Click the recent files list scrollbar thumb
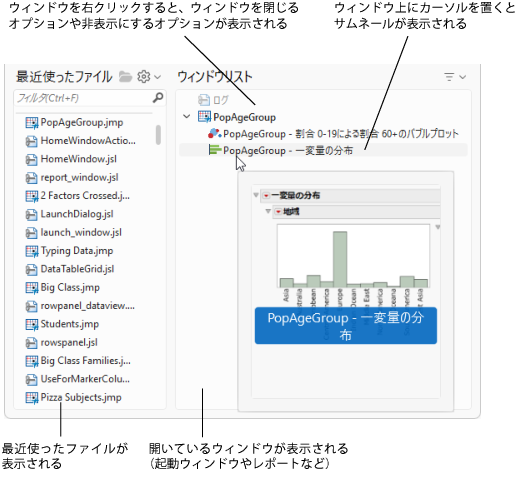 point(158,135)
